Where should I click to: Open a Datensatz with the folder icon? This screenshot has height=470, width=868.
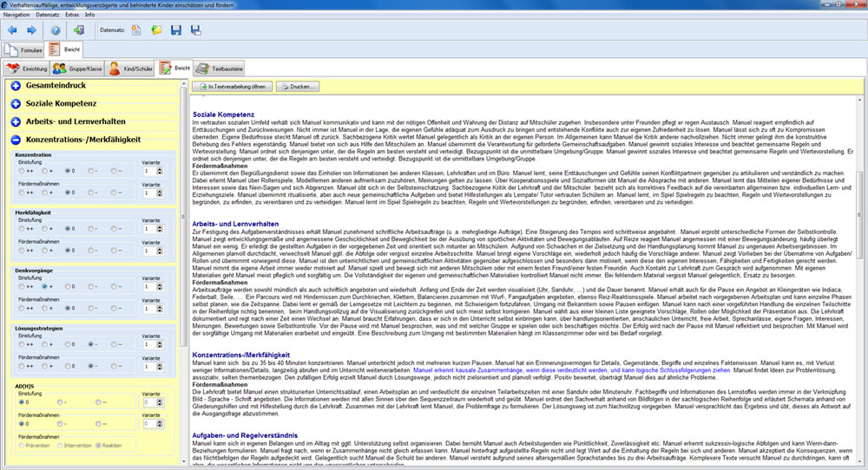pos(156,30)
